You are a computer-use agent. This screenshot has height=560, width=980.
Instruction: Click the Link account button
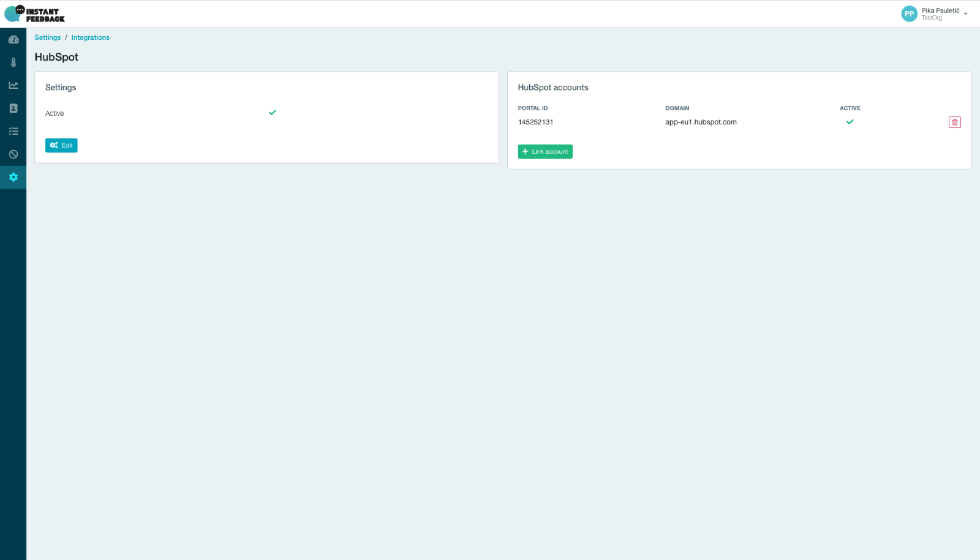(545, 151)
